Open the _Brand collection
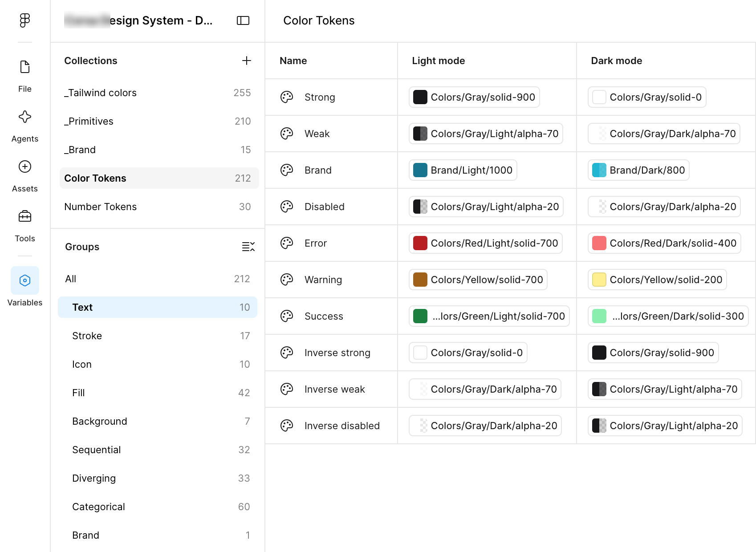This screenshot has width=756, height=552. point(159,150)
